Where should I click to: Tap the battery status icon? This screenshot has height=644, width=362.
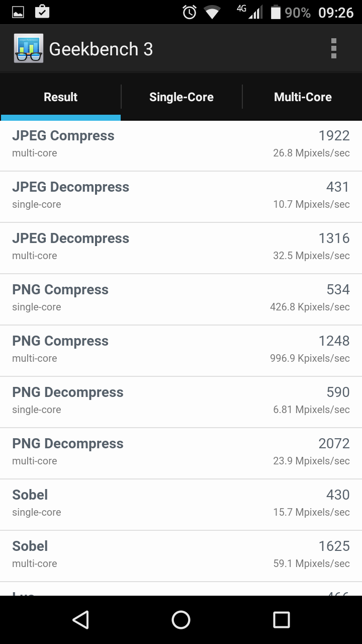pos(276,12)
